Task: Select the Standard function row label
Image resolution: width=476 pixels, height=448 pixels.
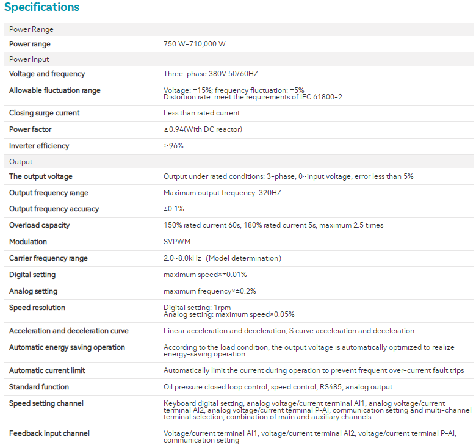Action: pyautogui.click(x=39, y=387)
